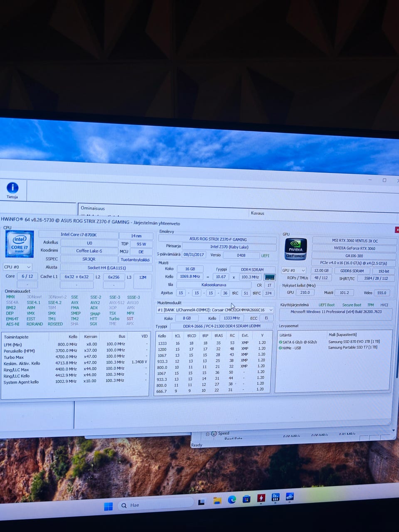Click the 1069.8 MHz memory clock field

pos(190,276)
